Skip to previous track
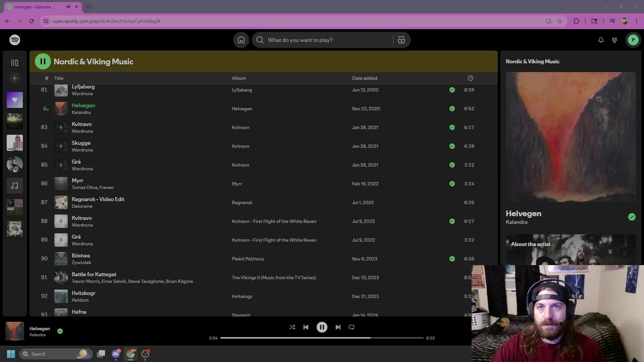Viewport: 644px width, 362px height. pyautogui.click(x=306, y=327)
